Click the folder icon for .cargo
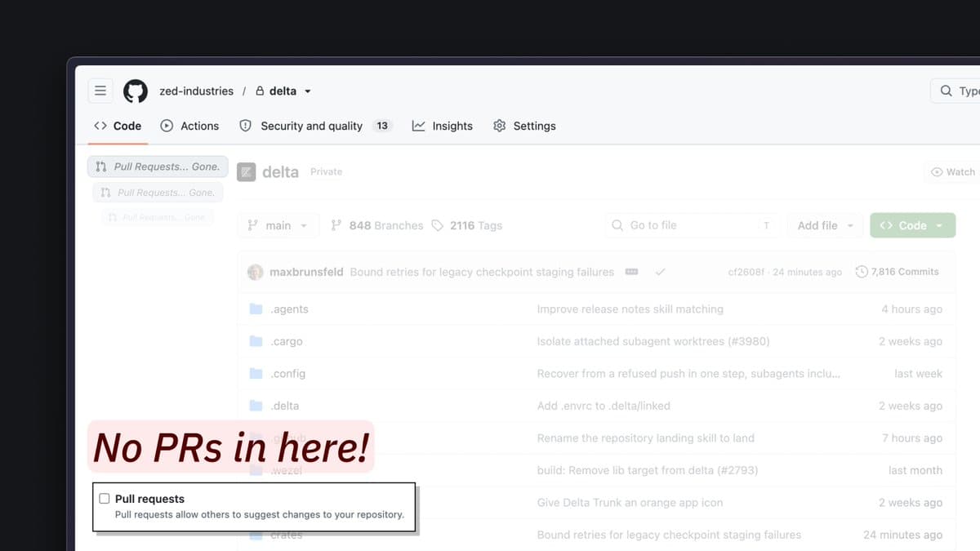The width and height of the screenshot is (980, 551). pyautogui.click(x=256, y=341)
